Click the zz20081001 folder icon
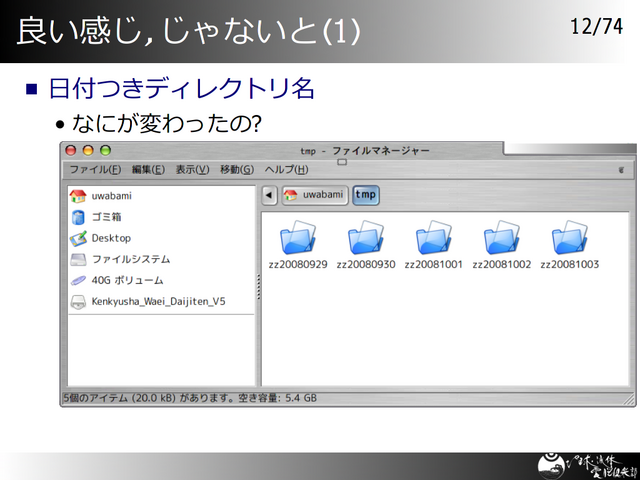 click(x=434, y=238)
